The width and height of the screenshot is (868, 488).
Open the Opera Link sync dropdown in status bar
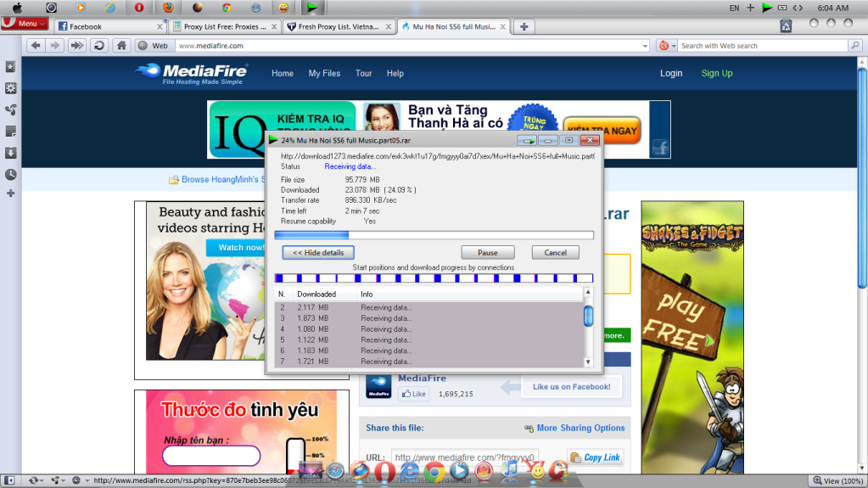(37, 481)
